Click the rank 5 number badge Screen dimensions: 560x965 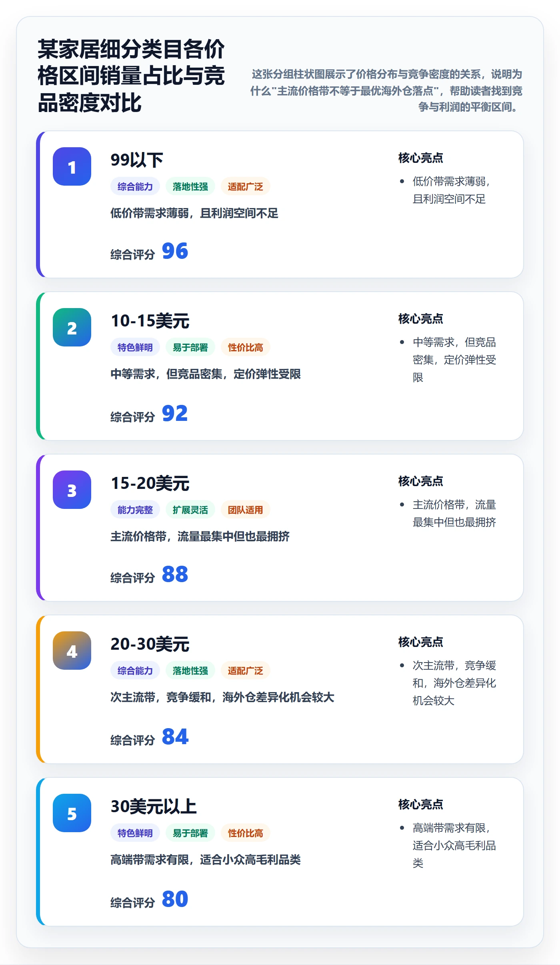72,813
